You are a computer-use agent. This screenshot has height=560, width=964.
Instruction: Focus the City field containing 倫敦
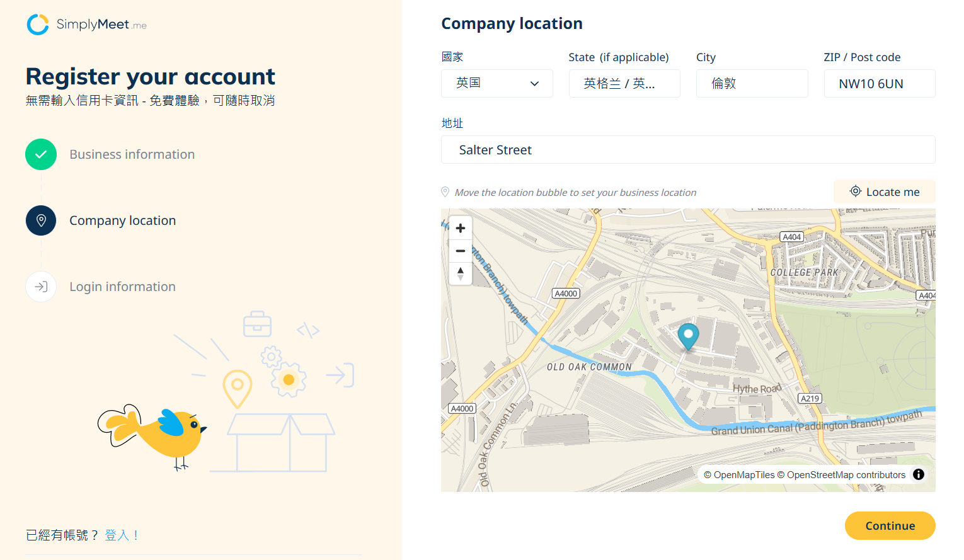click(752, 83)
